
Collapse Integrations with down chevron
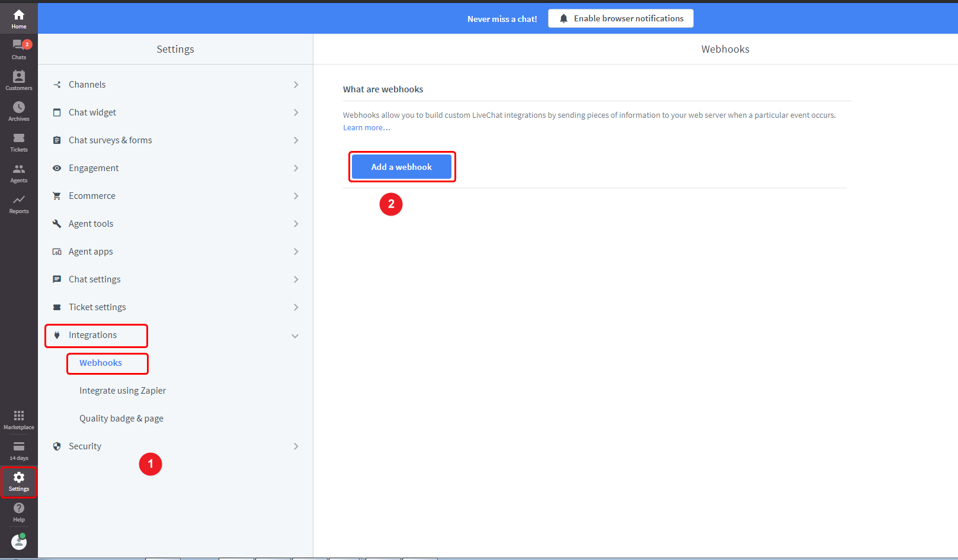(x=295, y=336)
